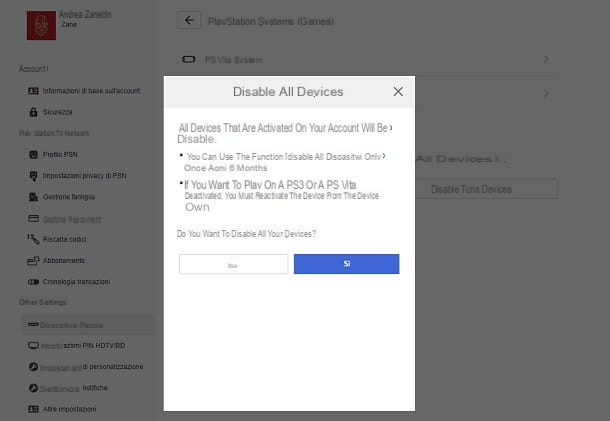Click the HDTV/BD monitor icon
Screen dimensions: 610x421
point(33,346)
